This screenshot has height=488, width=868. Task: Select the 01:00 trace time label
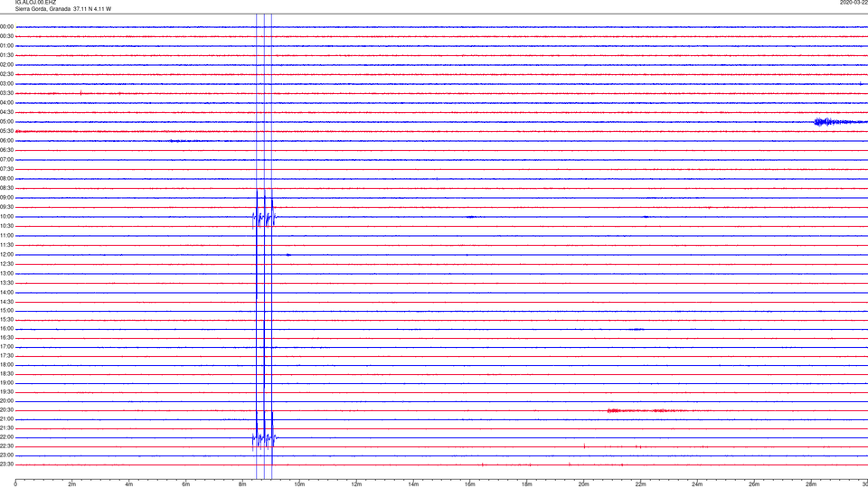click(6, 46)
